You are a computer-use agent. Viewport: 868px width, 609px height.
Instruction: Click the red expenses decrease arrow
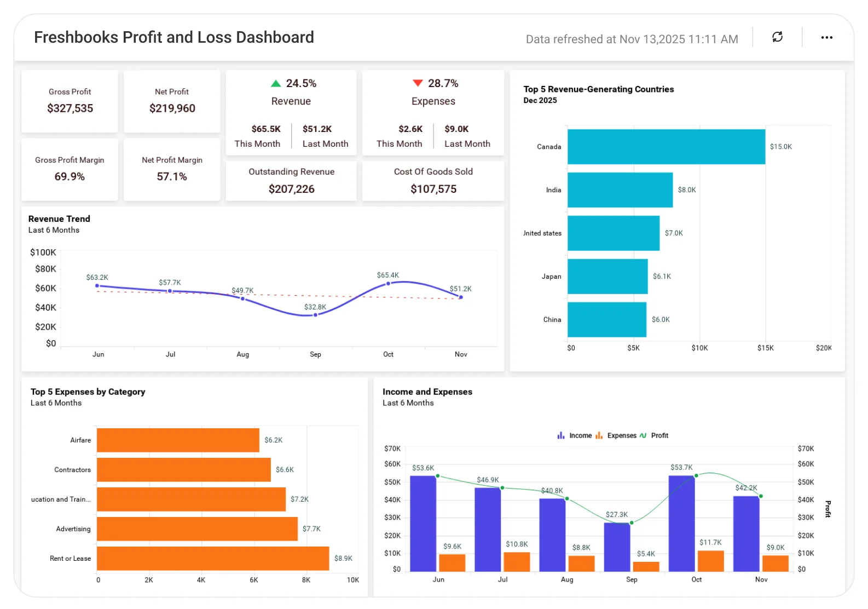point(418,83)
